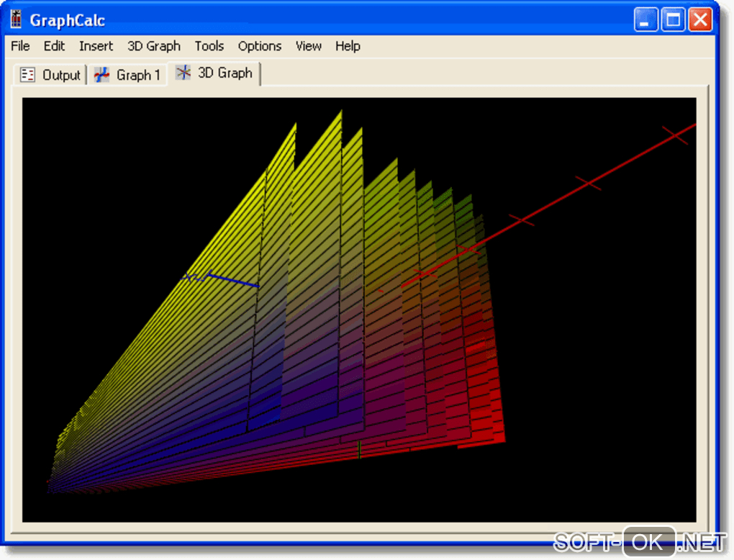734x560 pixels.
Task: Open the Edit menu
Action: [x=54, y=46]
